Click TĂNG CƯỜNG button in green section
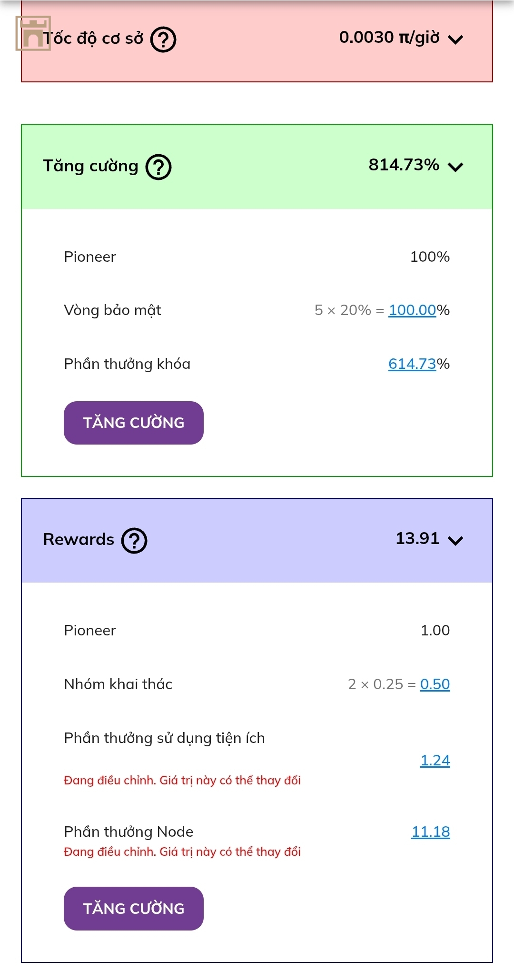 point(134,423)
